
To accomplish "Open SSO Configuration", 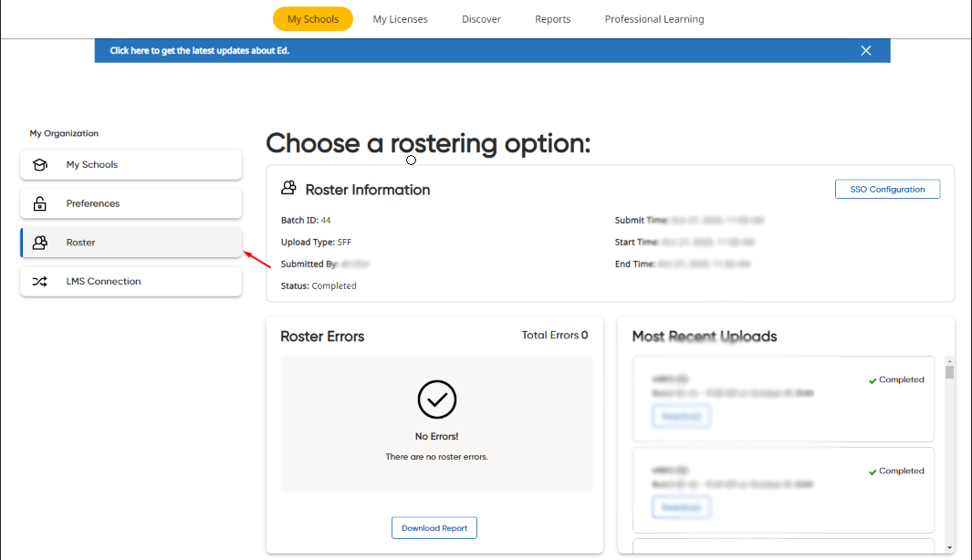I will (x=886, y=189).
